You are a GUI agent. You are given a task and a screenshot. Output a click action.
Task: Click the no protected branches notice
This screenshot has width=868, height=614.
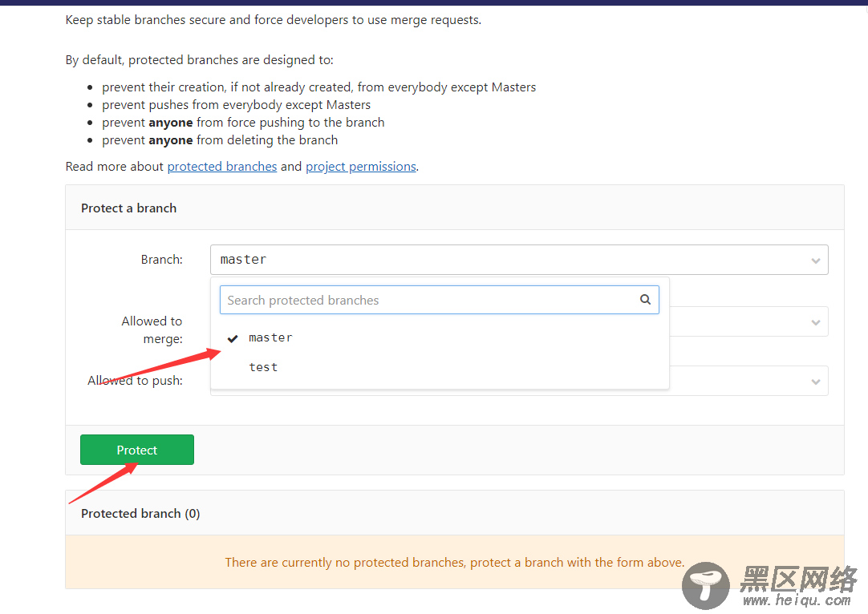pyautogui.click(x=455, y=562)
